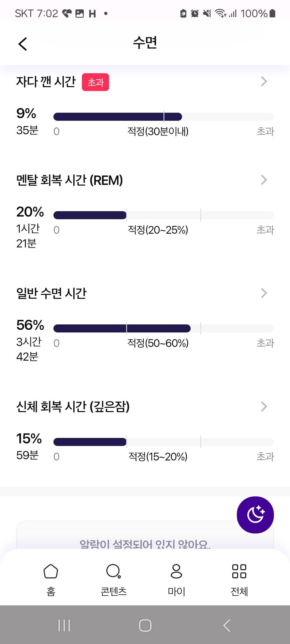The image size is (290, 644).
Task: Expand 자다 깬 시간 details chevron
Action: 264,81
